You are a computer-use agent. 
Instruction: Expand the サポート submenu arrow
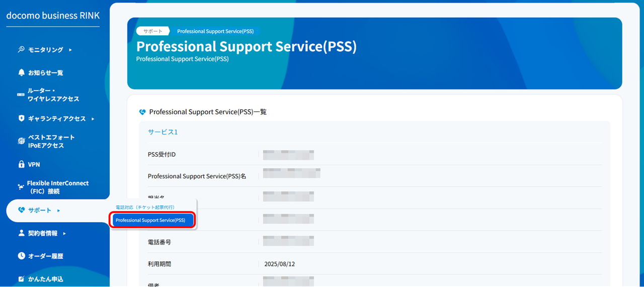tap(58, 210)
